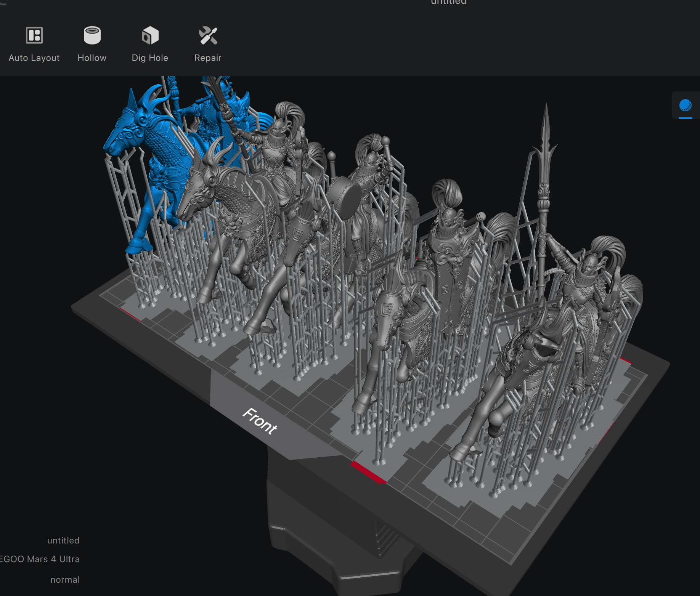The height and width of the screenshot is (596, 700).
Task: Click the Auto Layout grid icon
Action: coord(34,36)
